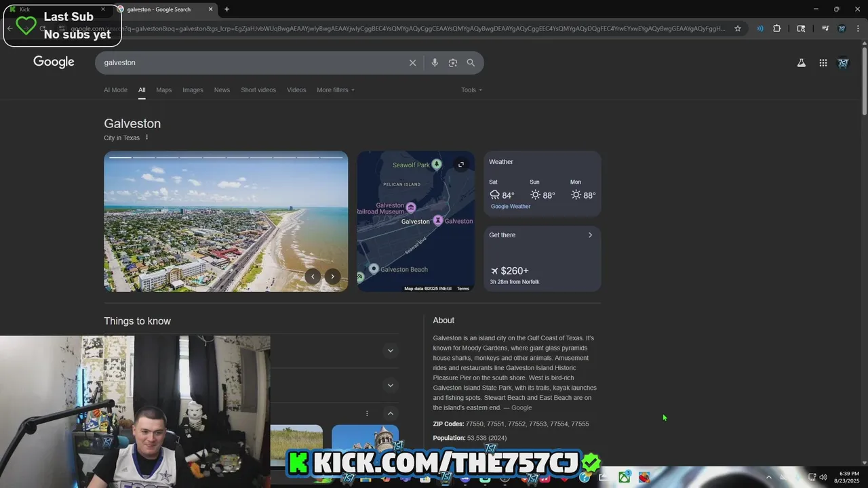
Task: Switch to the Short videos tab
Action: [258, 90]
